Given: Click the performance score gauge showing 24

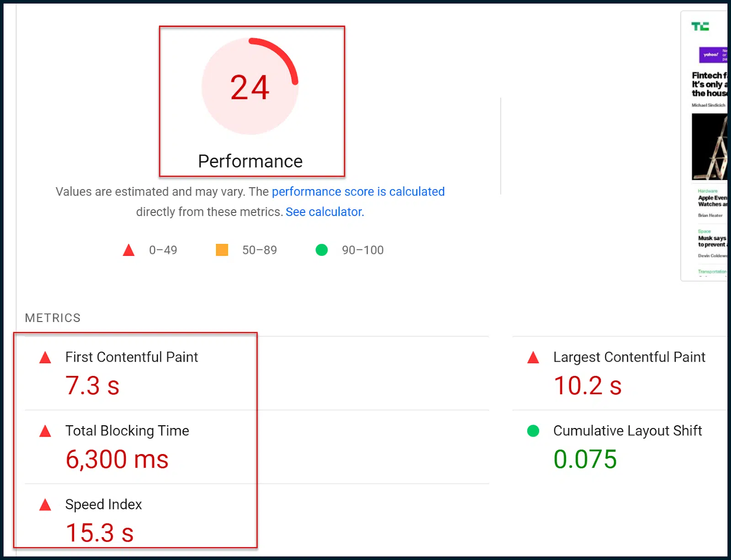Looking at the screenshot, I should (x=250, y=87).
